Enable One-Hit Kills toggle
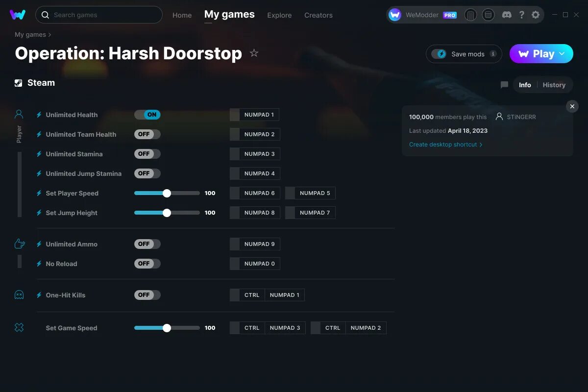Screen dimensions: 588x392 coord(147,295)
